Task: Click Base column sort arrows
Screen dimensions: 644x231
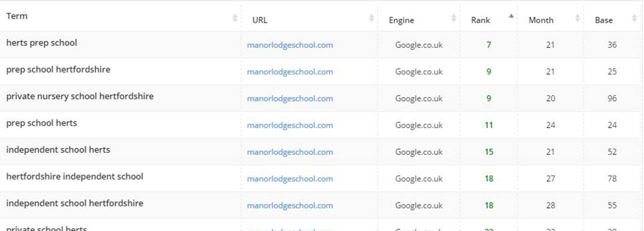Action: point(634,18)
